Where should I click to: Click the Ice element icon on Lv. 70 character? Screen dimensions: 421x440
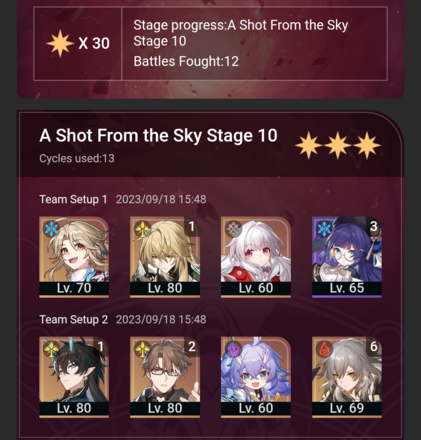tap(51, 229)
